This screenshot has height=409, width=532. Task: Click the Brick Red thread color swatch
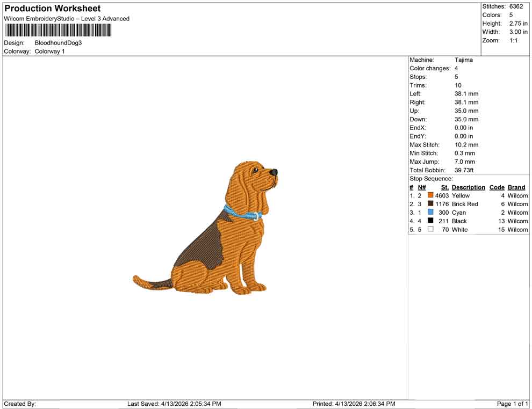tap(429, 204)
